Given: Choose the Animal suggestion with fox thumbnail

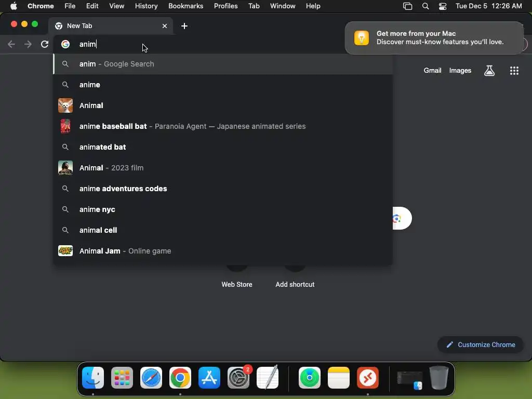Looking at the screenshot, I should pyautogui.click(x=223, y=105).
